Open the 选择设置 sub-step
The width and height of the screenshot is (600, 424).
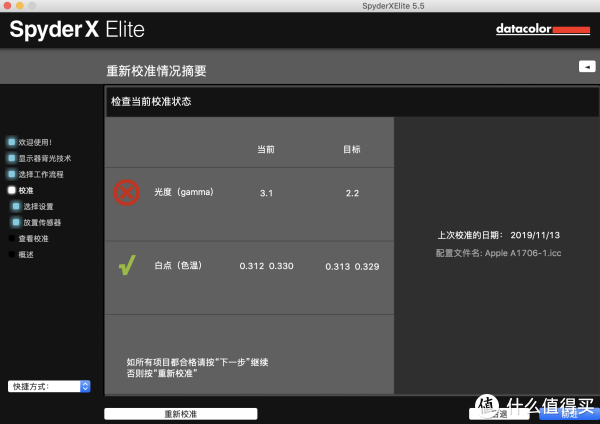coord(33,206)
